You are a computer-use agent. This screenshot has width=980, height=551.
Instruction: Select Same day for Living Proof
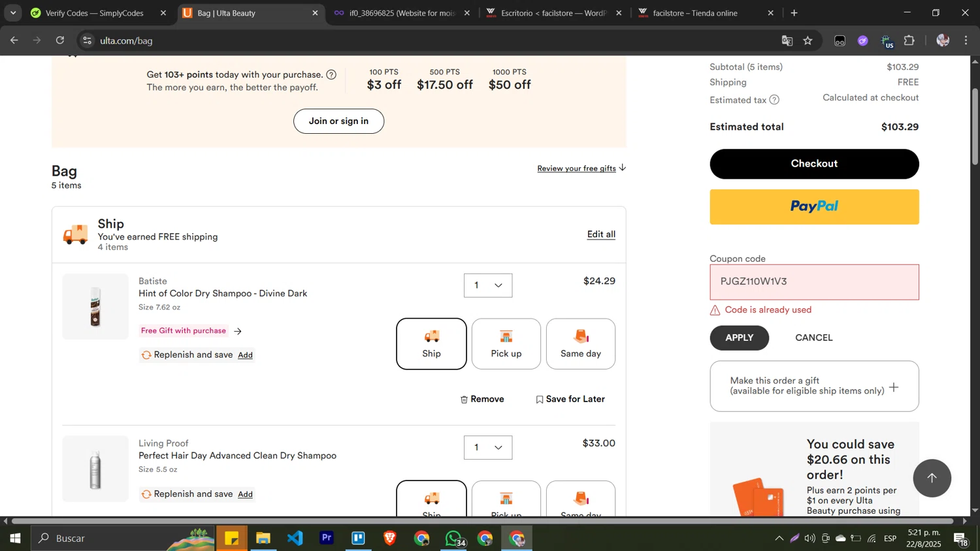(x=581, y=499)
